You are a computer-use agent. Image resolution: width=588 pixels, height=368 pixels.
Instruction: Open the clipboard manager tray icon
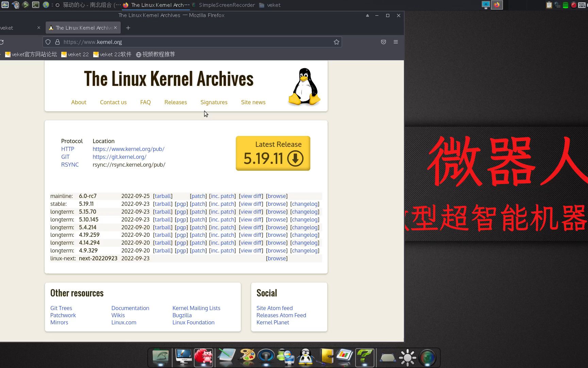549,5
